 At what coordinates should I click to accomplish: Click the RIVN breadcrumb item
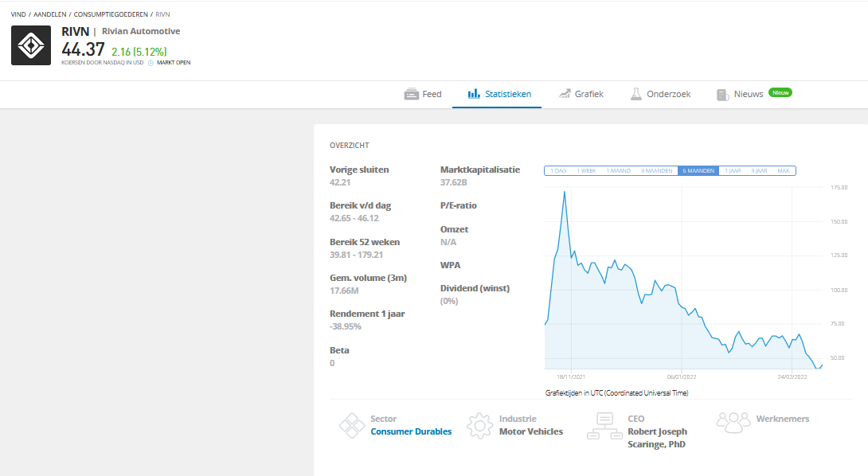(162, 14)
